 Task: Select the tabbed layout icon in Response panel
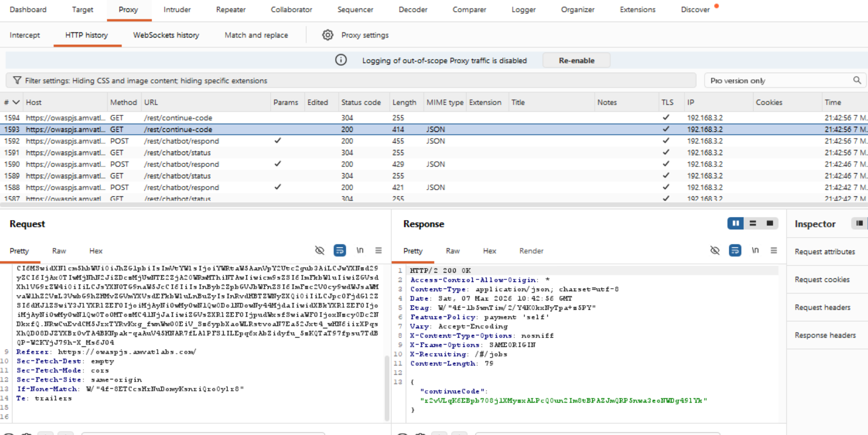tap(770, 223)
